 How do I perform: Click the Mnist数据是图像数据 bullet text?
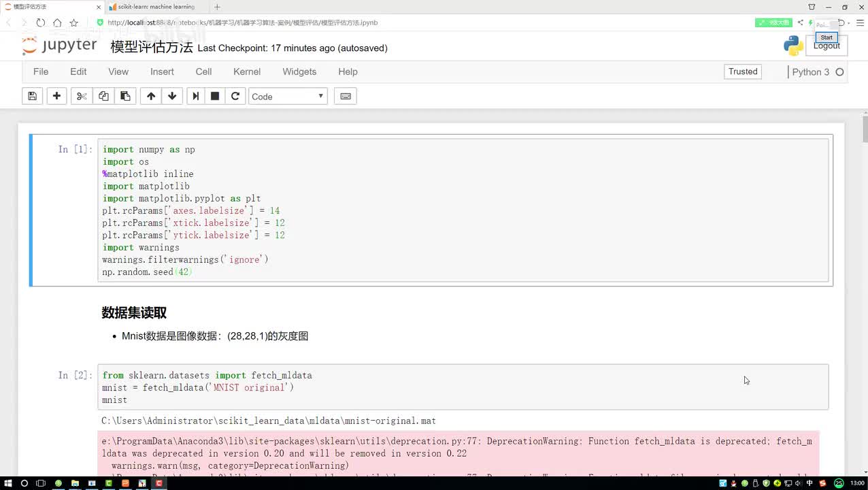tap(215, 336)
